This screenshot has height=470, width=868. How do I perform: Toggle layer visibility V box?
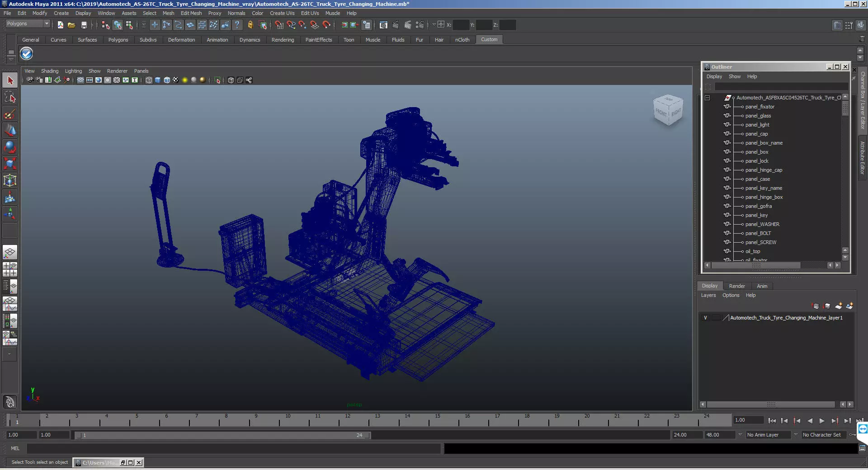click(x=705, y=318)
